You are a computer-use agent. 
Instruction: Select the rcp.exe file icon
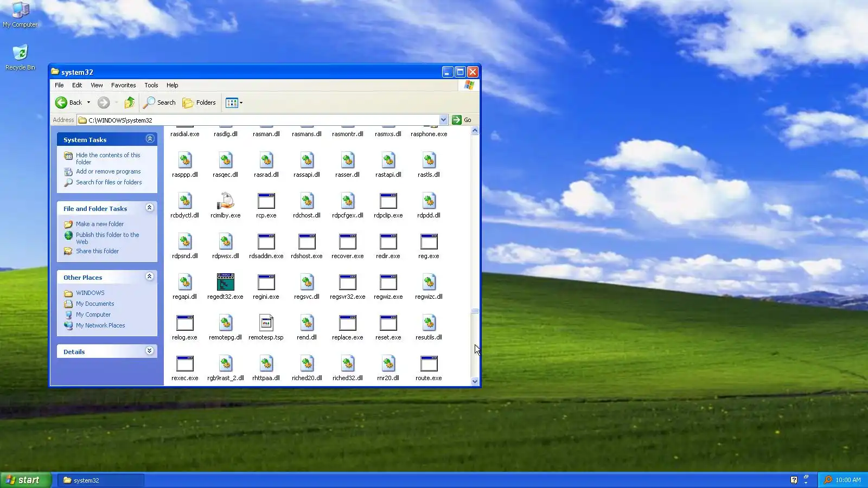(x=266, y=201)
